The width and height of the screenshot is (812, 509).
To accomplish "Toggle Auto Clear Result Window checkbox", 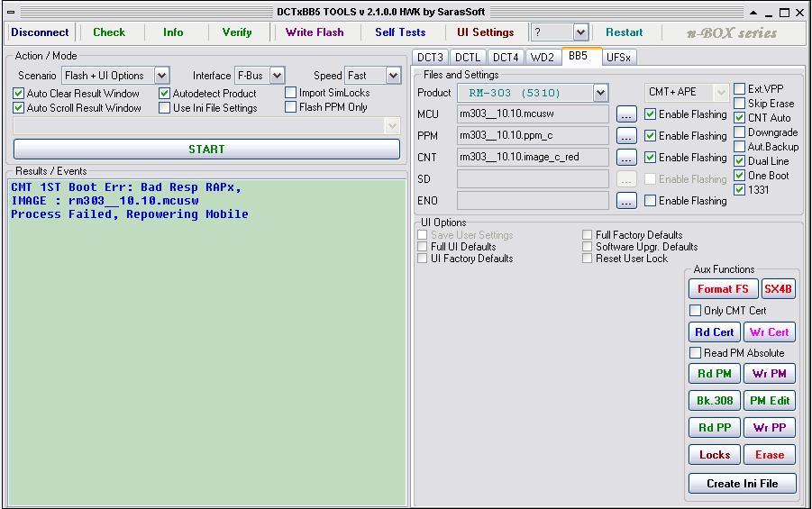I will 19,93.
